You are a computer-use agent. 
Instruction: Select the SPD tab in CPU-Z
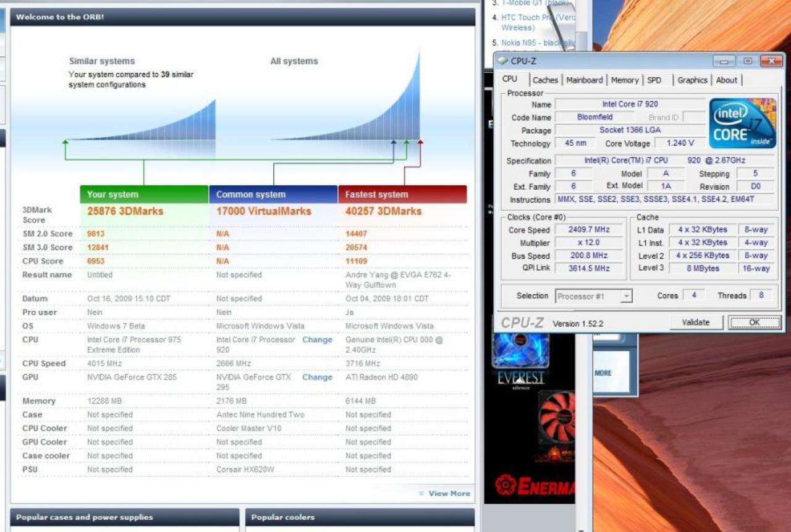click(x=654, y=80)
